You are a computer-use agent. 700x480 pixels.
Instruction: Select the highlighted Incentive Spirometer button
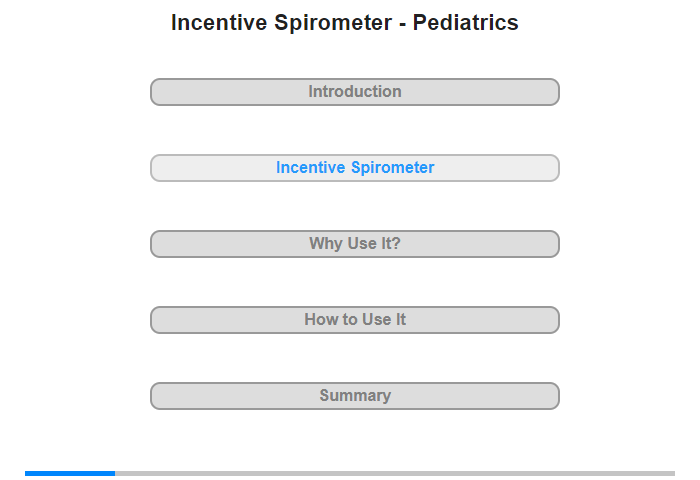[x=354, y=168]
